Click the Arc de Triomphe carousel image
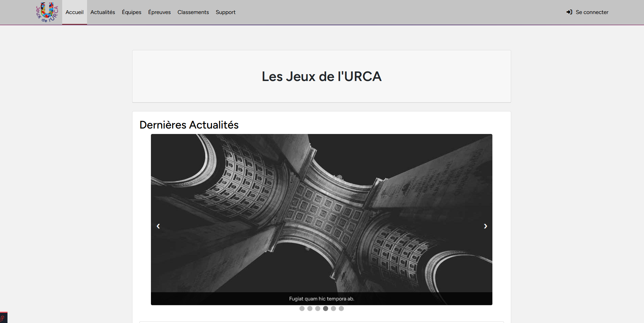Screen dimensions: 644x323 point(322,205)
